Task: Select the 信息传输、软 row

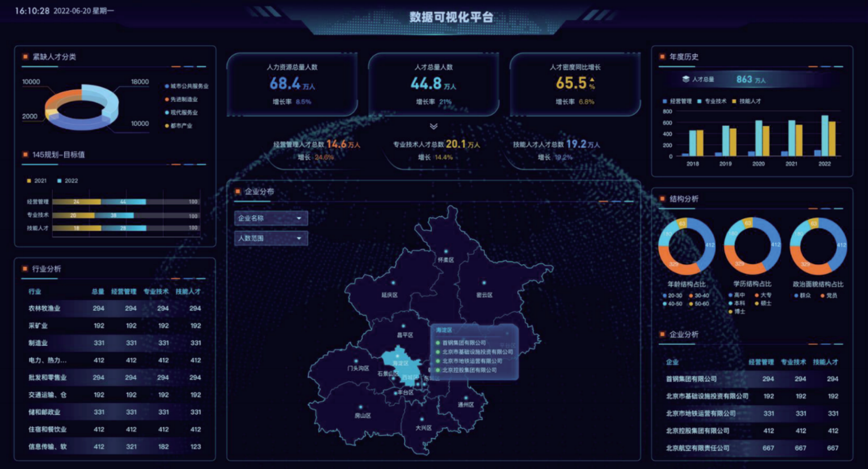Action: 115,447
